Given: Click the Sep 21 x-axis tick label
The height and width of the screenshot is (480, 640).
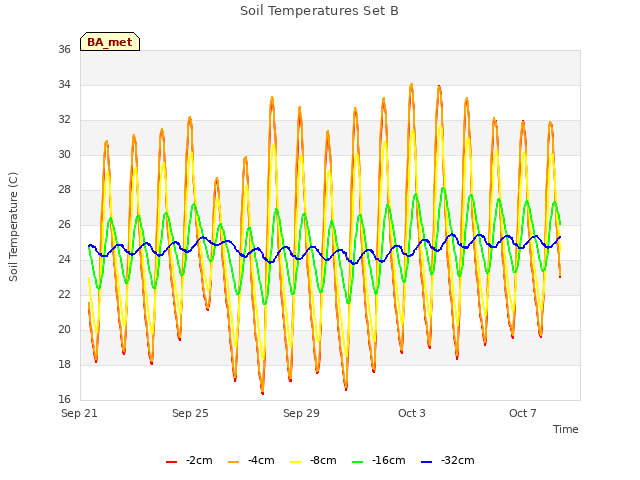Looking at the screenshot, I should point(79,413).
